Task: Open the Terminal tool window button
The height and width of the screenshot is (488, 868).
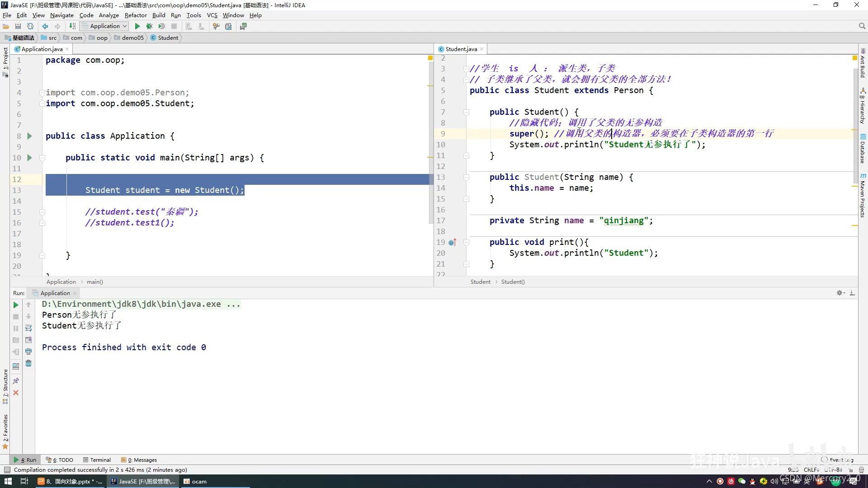Action: 97,460
